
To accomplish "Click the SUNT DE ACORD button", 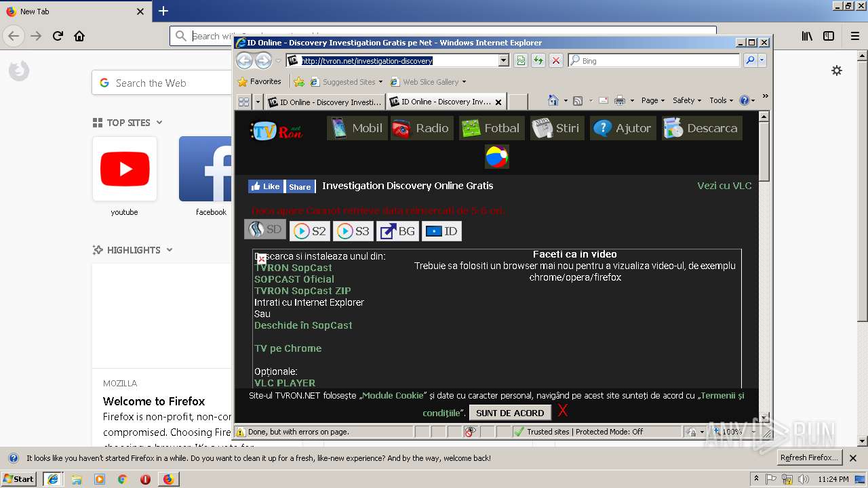I will click(x=510, y=413).
